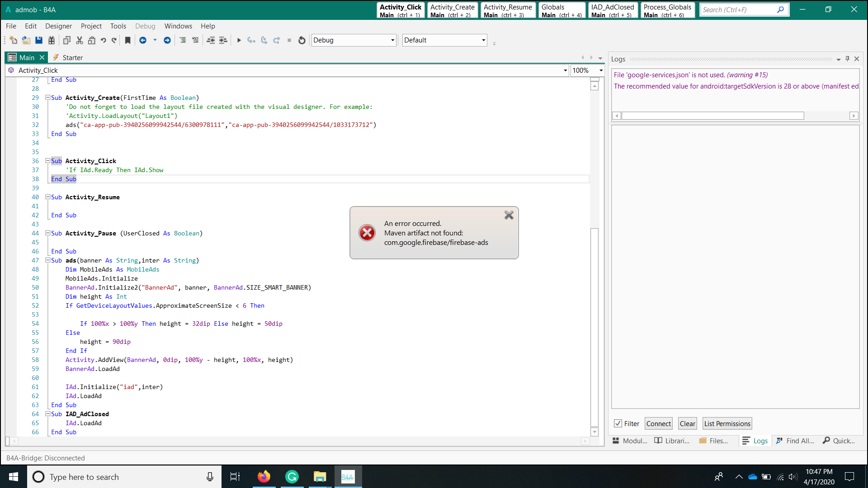Click the New file toolbar icon
Screen dimensions: 868x488
click(x=14, y=40)
